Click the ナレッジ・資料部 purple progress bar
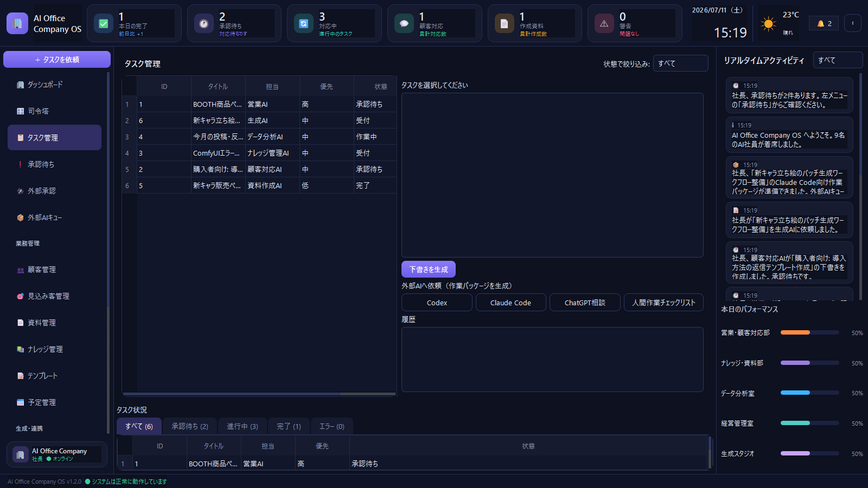868x488 pixels. pos(810,363)
